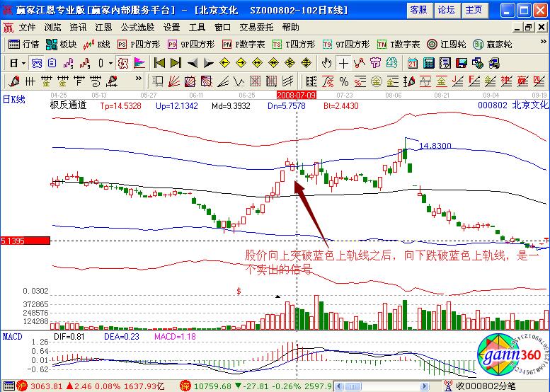The image size is (550, 392).
Task: Select the percent (%) line drawing tool
Action: pos(343,81)
